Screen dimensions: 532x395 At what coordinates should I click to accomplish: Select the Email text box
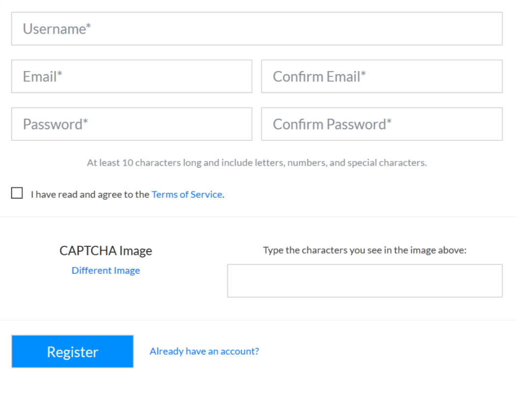[132, 77]
